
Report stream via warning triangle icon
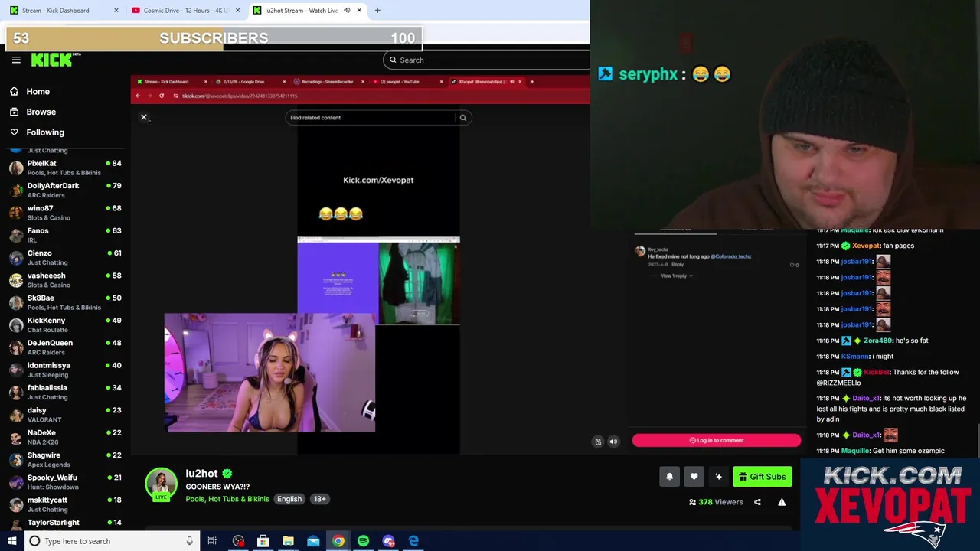tap(782, 502)
